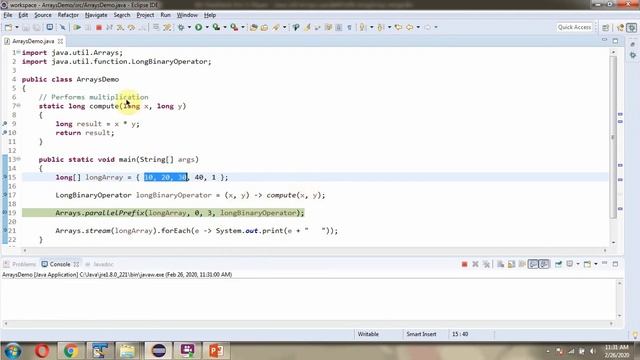
Task: Click the Debug perspective icon at top right
Action: 632,27
